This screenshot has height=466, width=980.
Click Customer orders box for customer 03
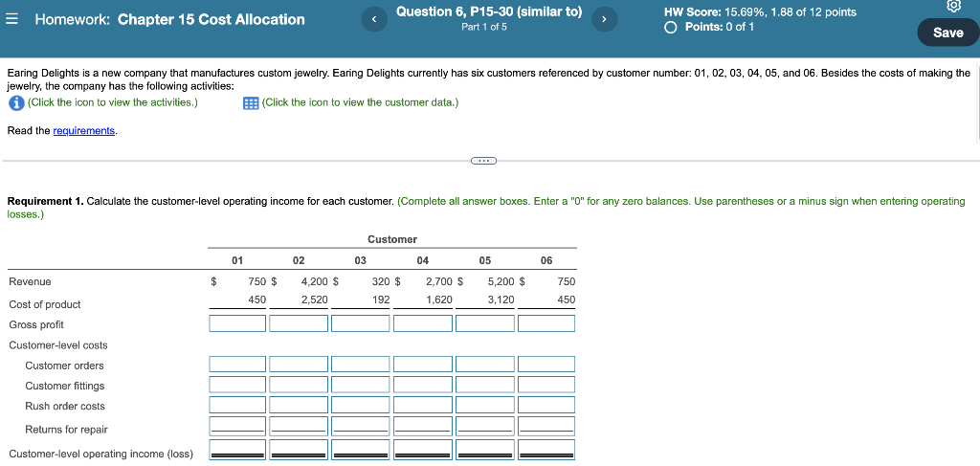(x=361, y=365)
